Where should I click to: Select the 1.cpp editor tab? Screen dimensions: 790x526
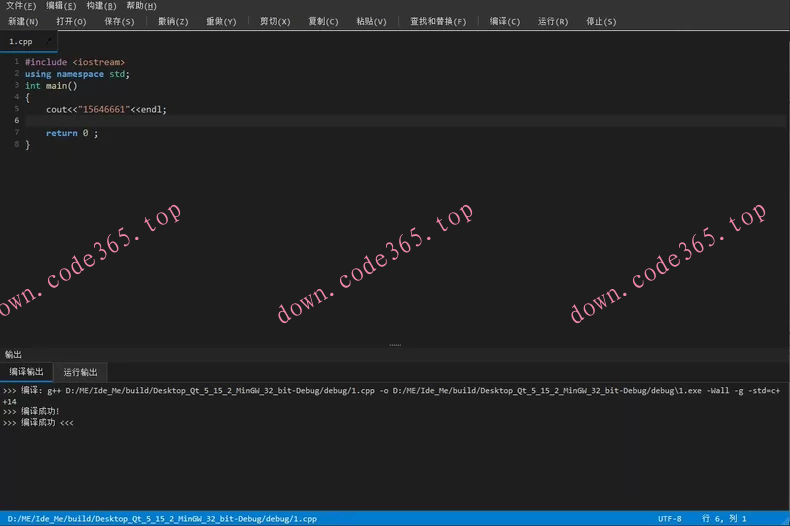click(22, 42)
